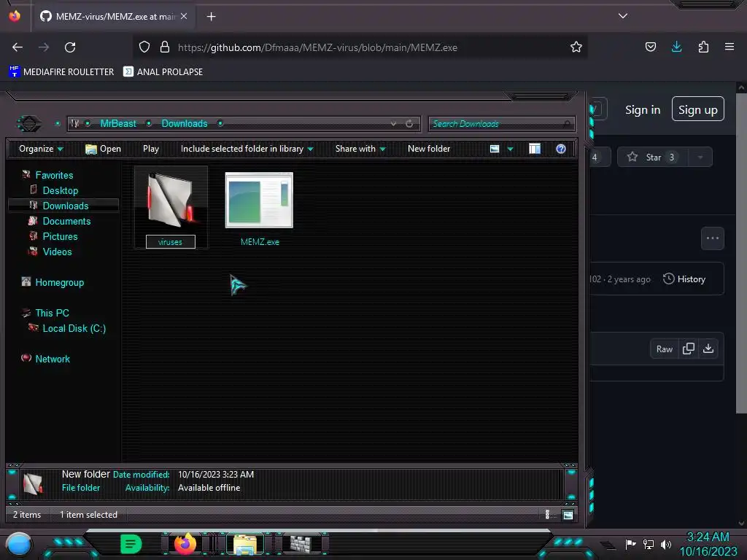Viewport: 747px width, 560px height.
Task: Select Downloads in Explorer address path
Action: (185, 124)
